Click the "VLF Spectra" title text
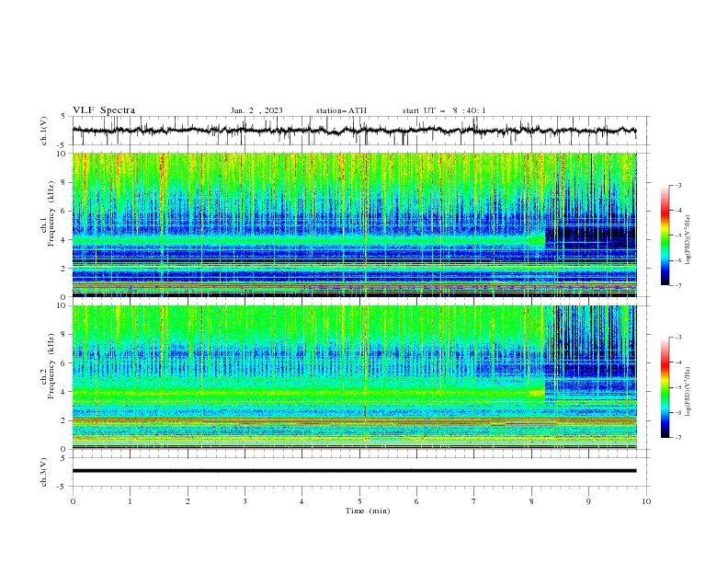The image size is (728, 563). (x=104, y=110)
